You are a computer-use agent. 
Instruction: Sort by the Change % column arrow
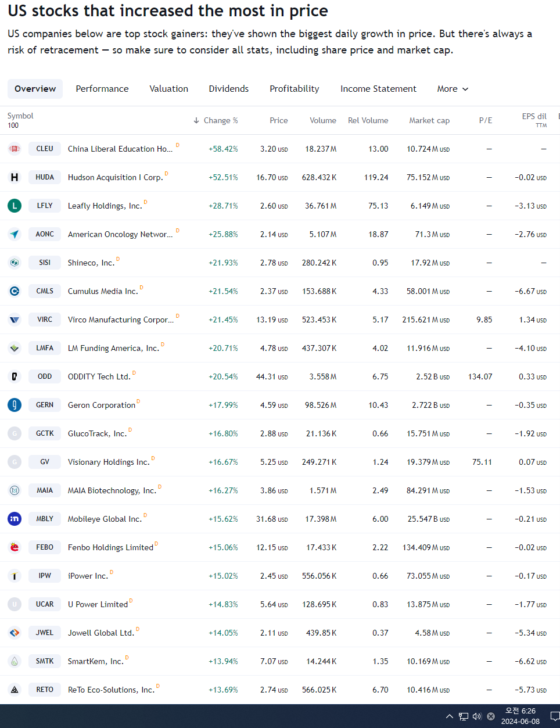(196, 120)
